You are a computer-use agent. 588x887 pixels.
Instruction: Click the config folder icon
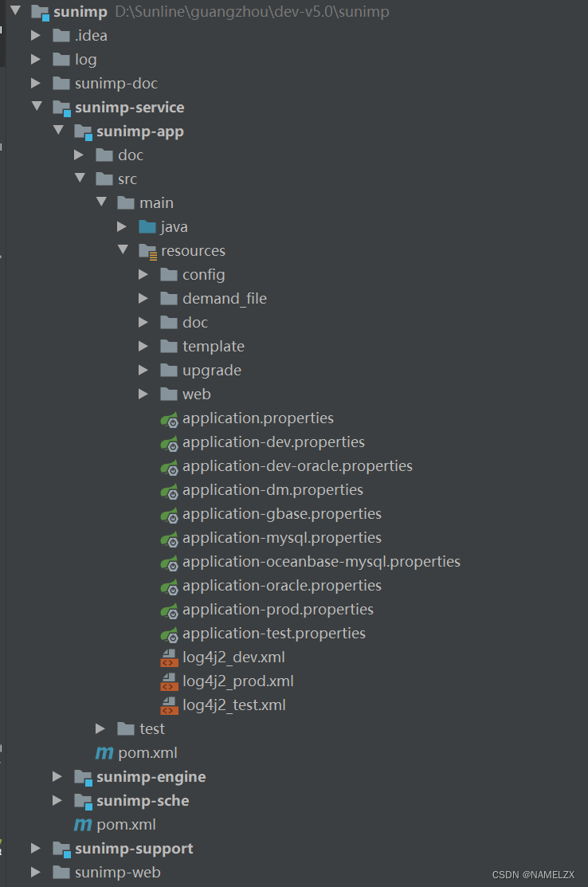pyautogui.click(x=168, y=274)
